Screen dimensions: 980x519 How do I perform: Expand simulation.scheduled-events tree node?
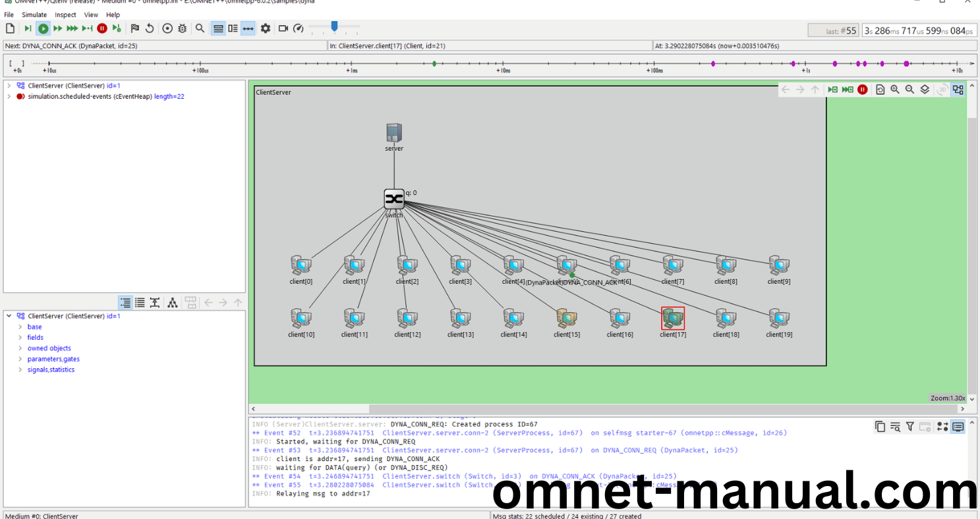tap(11, 96)
